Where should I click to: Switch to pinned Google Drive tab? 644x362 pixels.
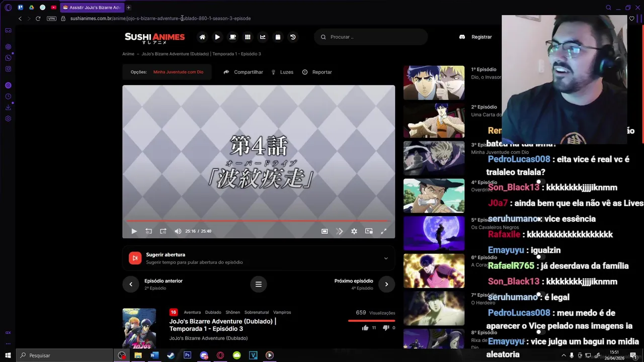point(31,8)
